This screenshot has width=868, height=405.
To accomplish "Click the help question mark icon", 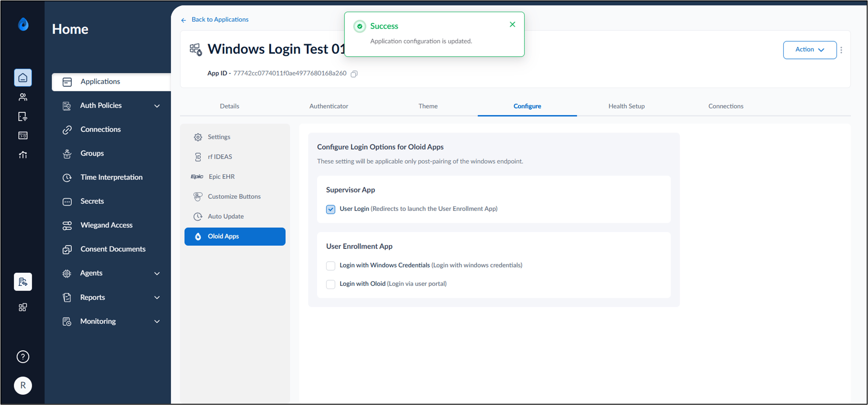I will [x=23, y=356].
